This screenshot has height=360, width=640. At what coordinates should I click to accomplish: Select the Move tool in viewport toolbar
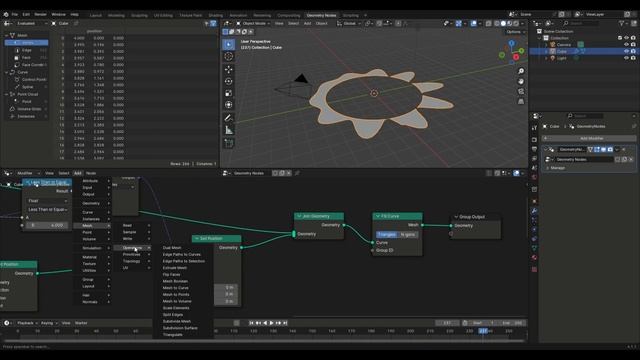point(229,69)
